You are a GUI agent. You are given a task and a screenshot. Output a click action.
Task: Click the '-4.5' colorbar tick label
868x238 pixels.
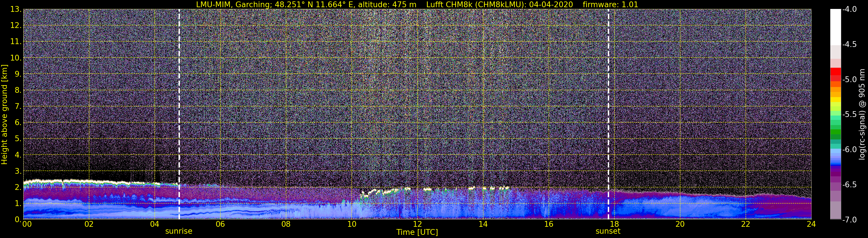849,44
